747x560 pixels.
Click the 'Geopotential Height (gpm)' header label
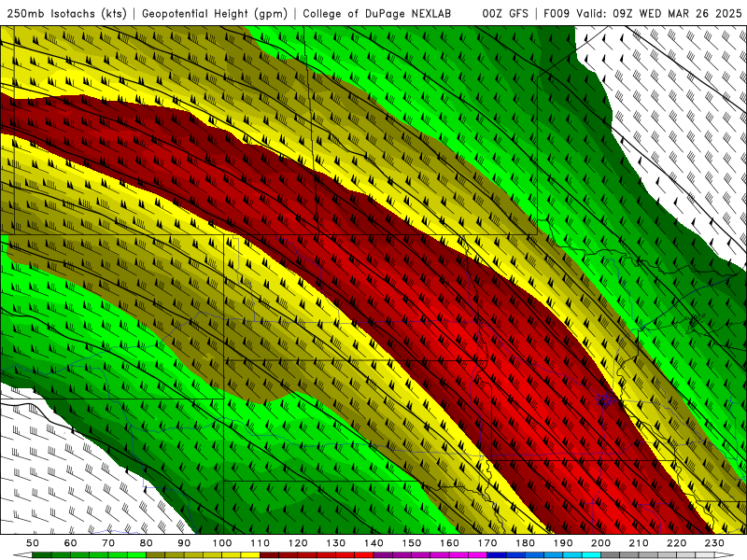(215, 14)
